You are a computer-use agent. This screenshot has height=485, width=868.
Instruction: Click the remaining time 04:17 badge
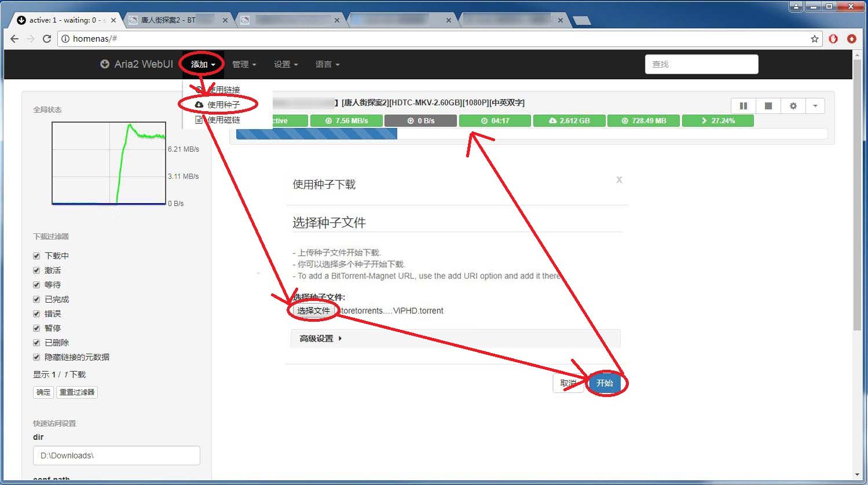(495, 121)
